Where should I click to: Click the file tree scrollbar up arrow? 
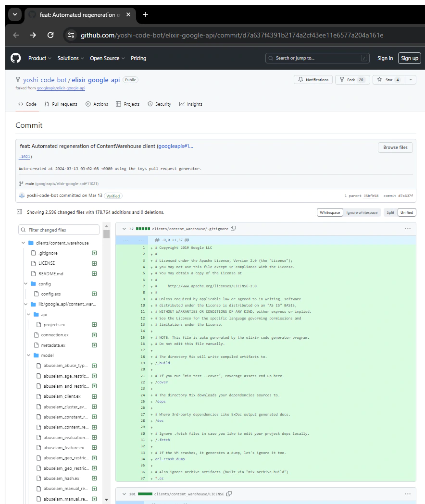(107, 226)
